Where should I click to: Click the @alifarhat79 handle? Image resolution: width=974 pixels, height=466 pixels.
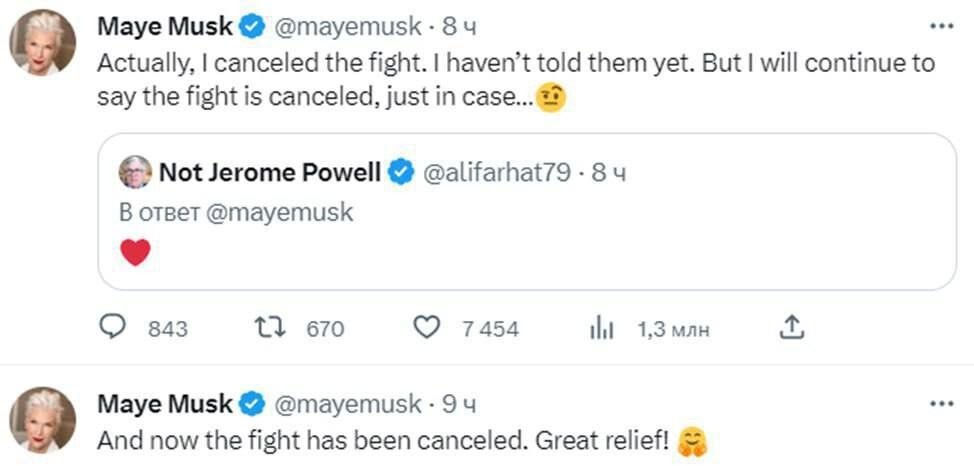498,172
